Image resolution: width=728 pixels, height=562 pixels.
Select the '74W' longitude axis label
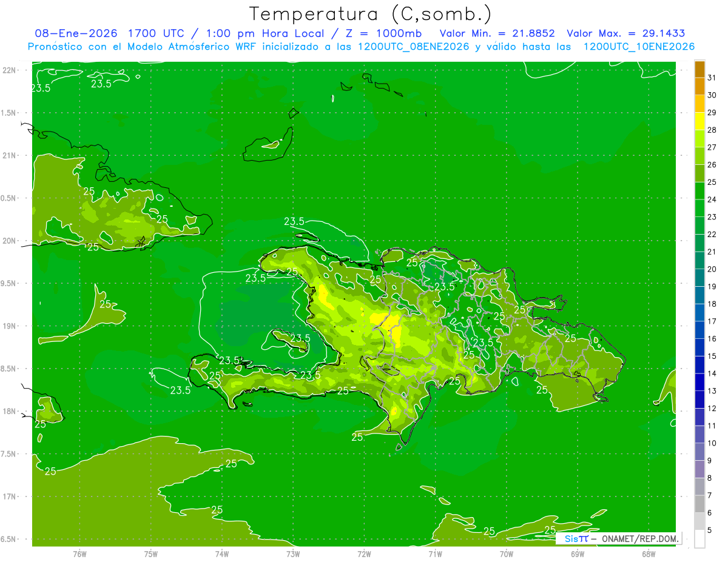222,554
